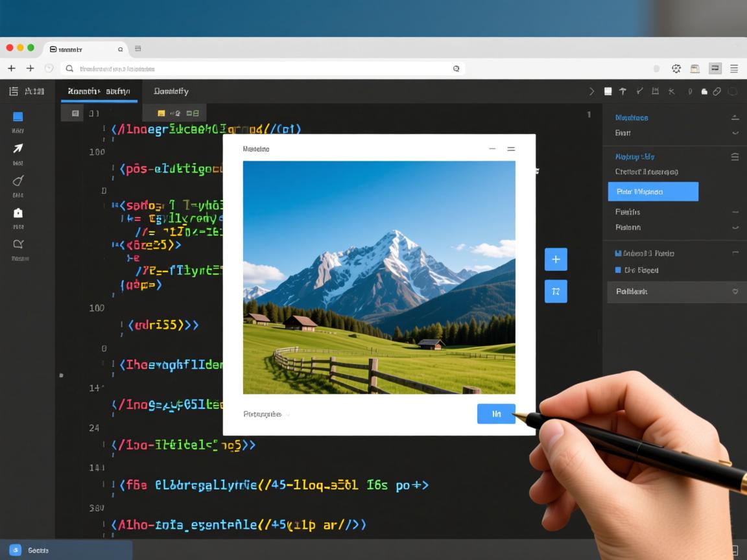
Task: Toggle the list icon at top-left of editor
Action: pos(14,91)
